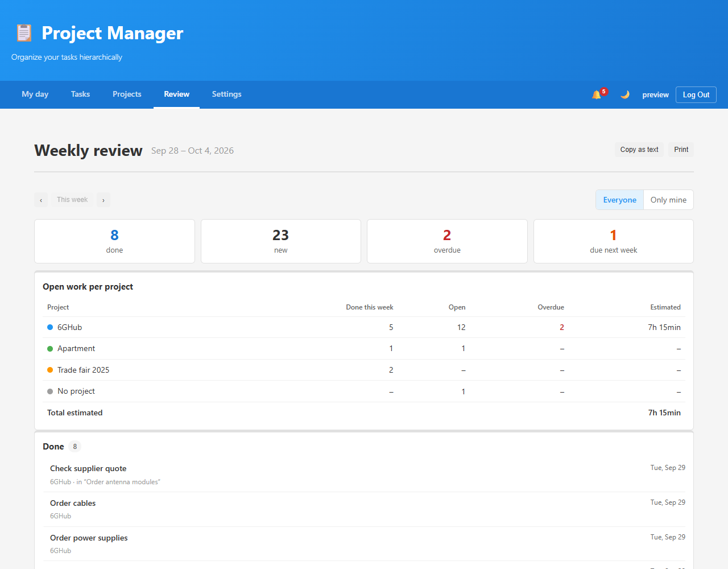Click the clipboard logo icon
The image size is (728, 569).
[24, 33]
